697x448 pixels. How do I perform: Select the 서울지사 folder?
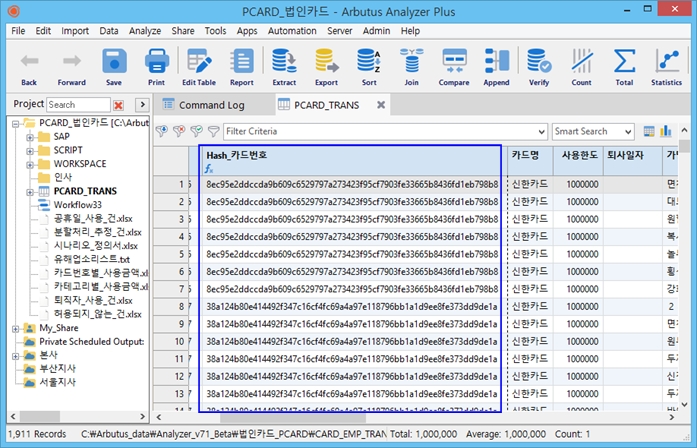(58, 383)
